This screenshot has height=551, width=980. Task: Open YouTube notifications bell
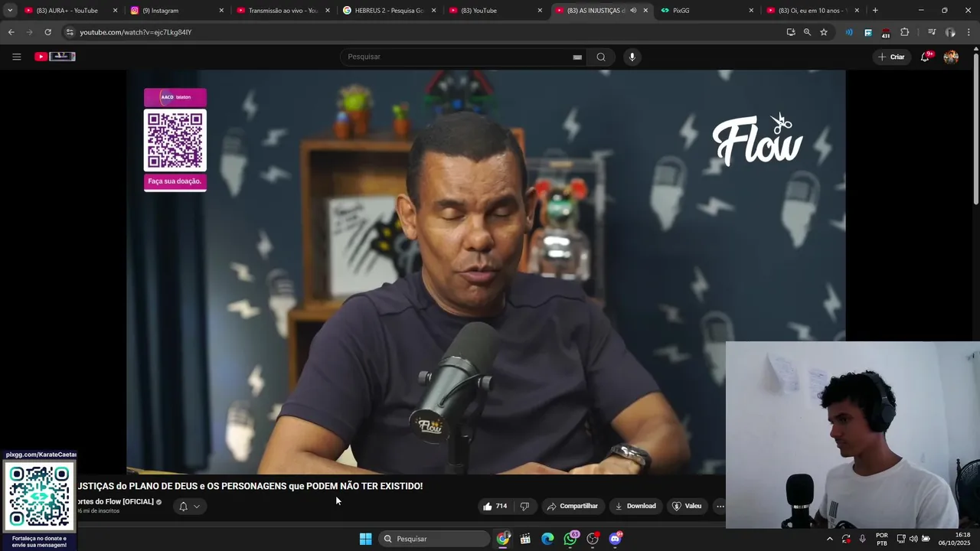(925, 57)
